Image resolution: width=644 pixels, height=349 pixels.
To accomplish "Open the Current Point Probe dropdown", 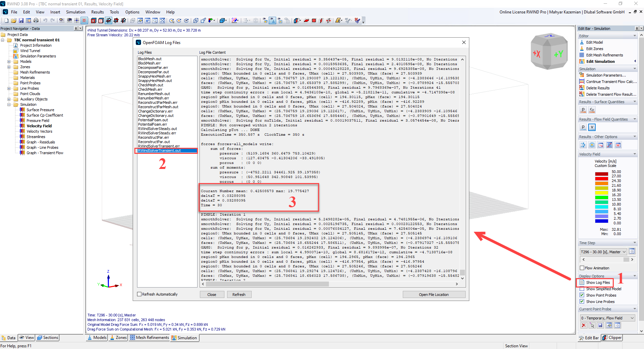I will click(x=607, y=318).
